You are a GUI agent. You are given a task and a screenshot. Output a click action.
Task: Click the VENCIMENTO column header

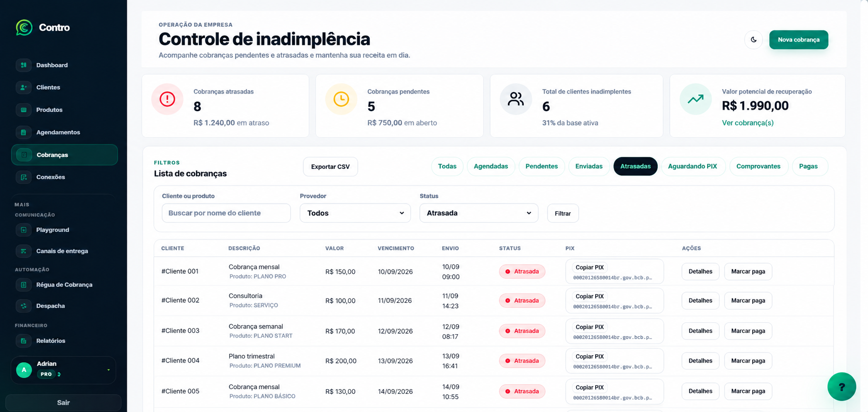pos(396,248)
